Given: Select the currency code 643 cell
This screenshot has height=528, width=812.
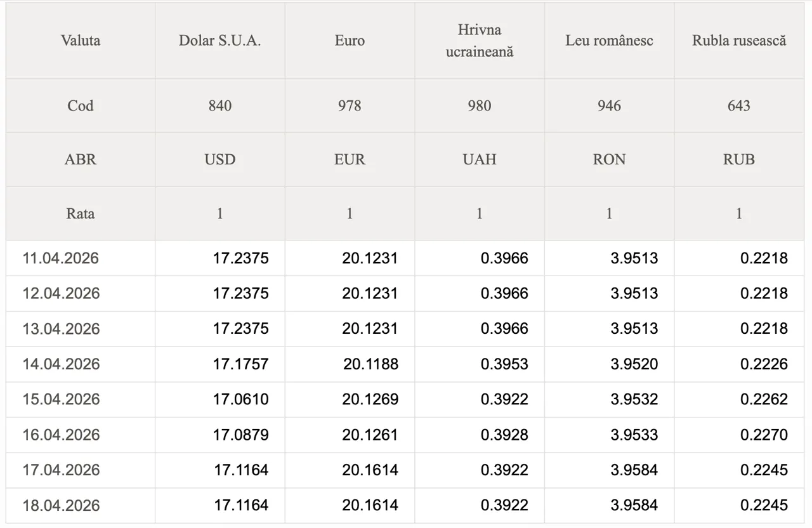Looking at the screenshot, I should pos(739,105).
